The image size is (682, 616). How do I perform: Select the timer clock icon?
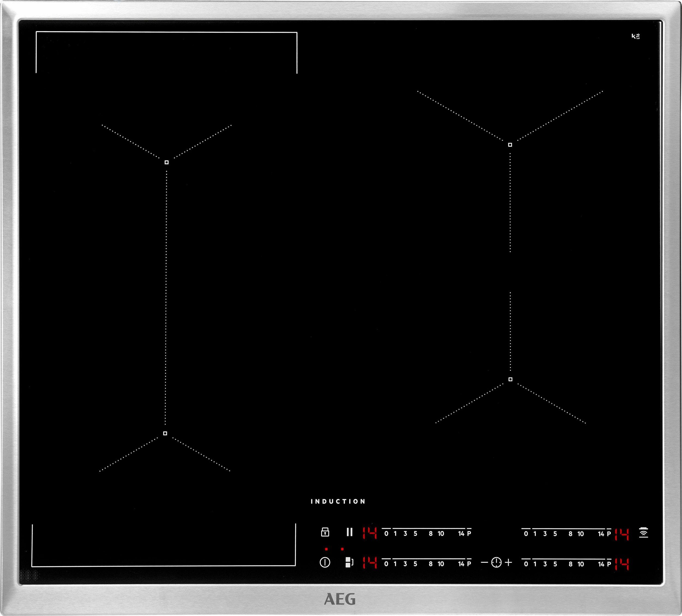(496, 563)
